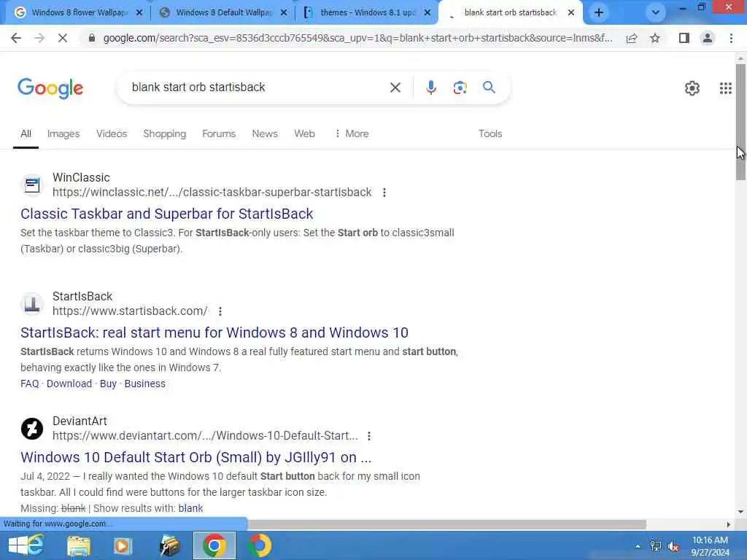The image size is (747, 560).
Task: Close the Windows 8 Default Wallpaper tab
Action: [284, 13]
